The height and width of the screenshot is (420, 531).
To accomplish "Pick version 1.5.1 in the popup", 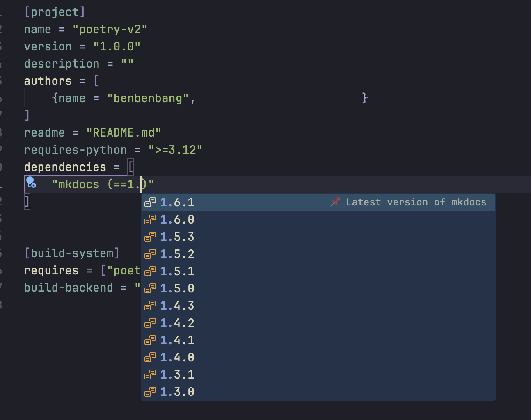I will tap(318, 271).
